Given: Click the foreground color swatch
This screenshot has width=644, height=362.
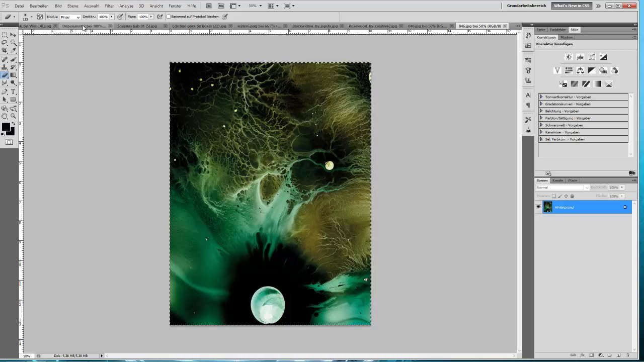Looking at the screenshot, I should [x=6, y=127].
